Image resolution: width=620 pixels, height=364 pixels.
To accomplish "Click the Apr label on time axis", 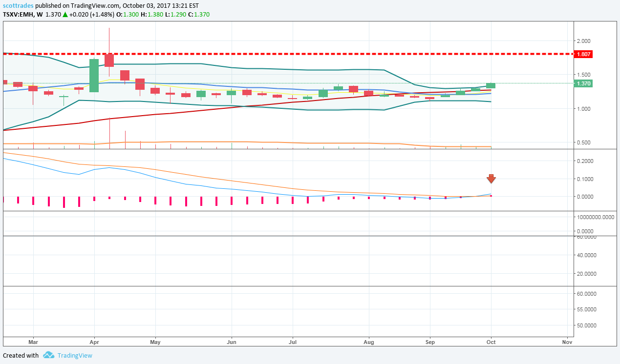I will click(94, 342).
